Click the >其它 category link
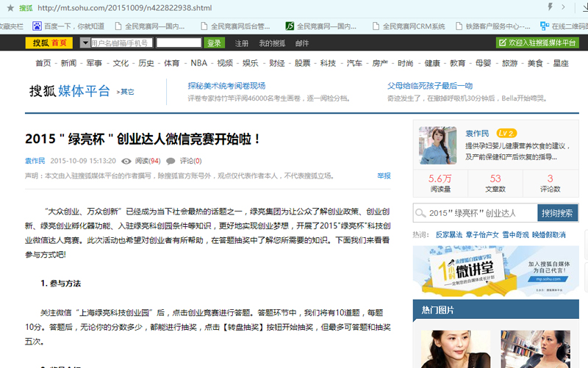The height and width of the screenshot is (368, 588). [x=125, y=92]
